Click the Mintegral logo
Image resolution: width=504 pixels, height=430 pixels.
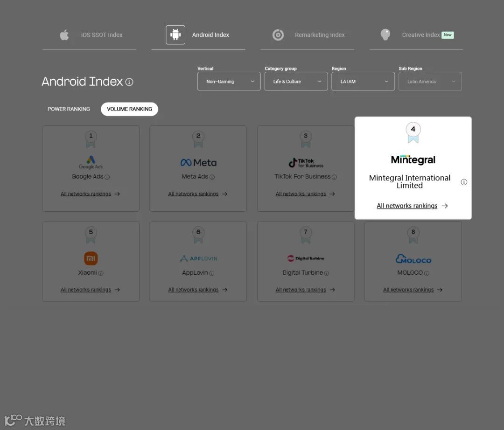coord(413,160)
